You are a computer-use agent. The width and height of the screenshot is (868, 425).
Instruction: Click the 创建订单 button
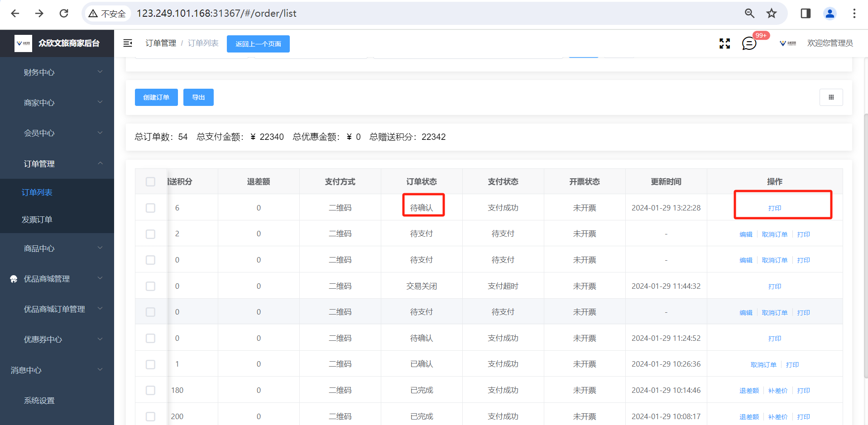(x=156, y=97)
